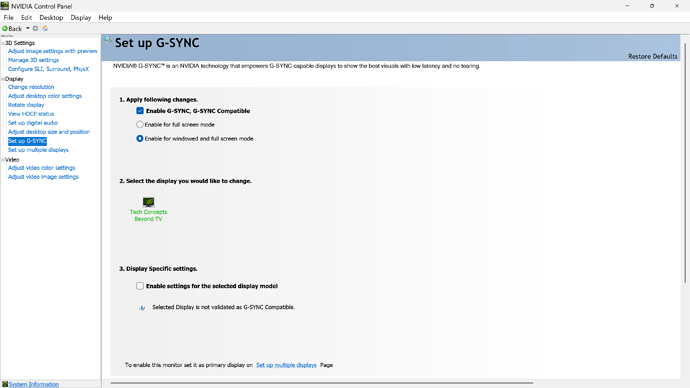Open Rotate display page
690x388 pixels.
(26, 105)
